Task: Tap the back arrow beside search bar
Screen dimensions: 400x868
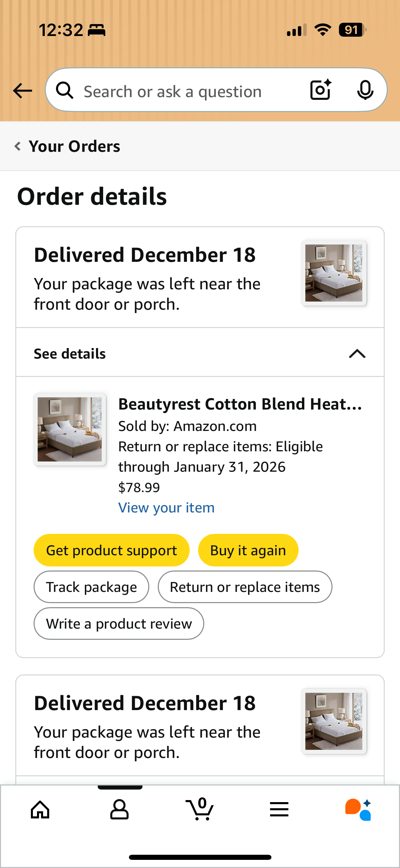Action: click(22, 91)
